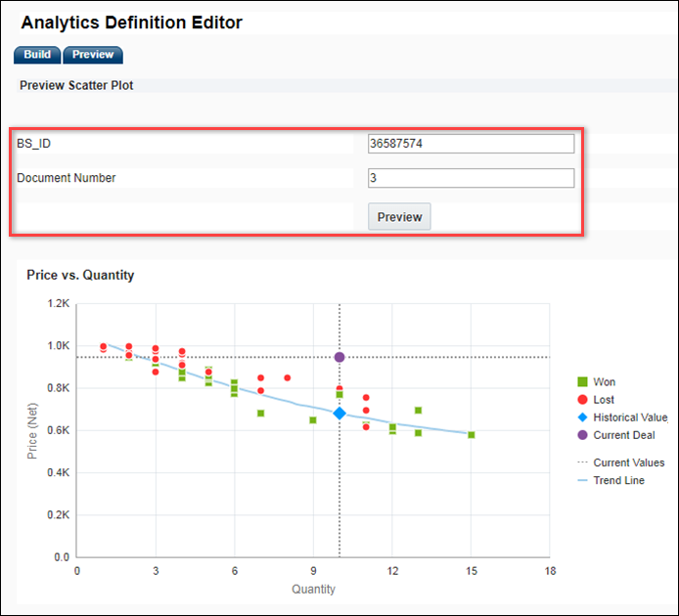Click the blue Historical Value legend diamond
This screenshot has width=679, height=616.
581,418
